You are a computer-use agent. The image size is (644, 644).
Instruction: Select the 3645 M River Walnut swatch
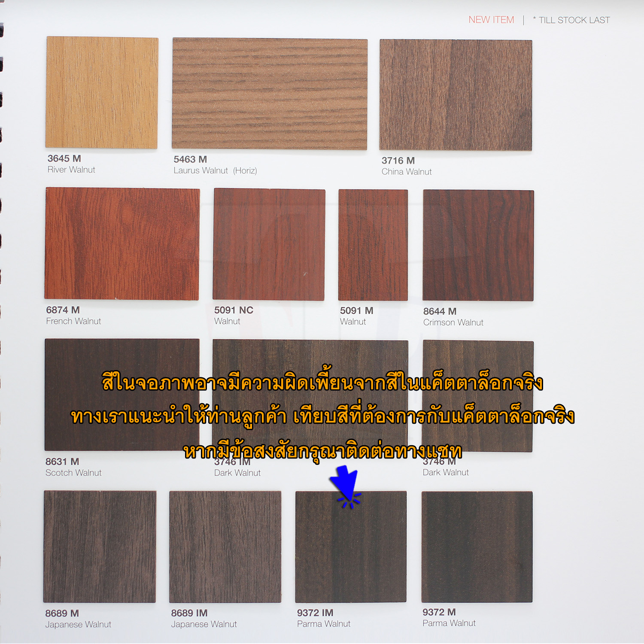(x=102, y=93)
